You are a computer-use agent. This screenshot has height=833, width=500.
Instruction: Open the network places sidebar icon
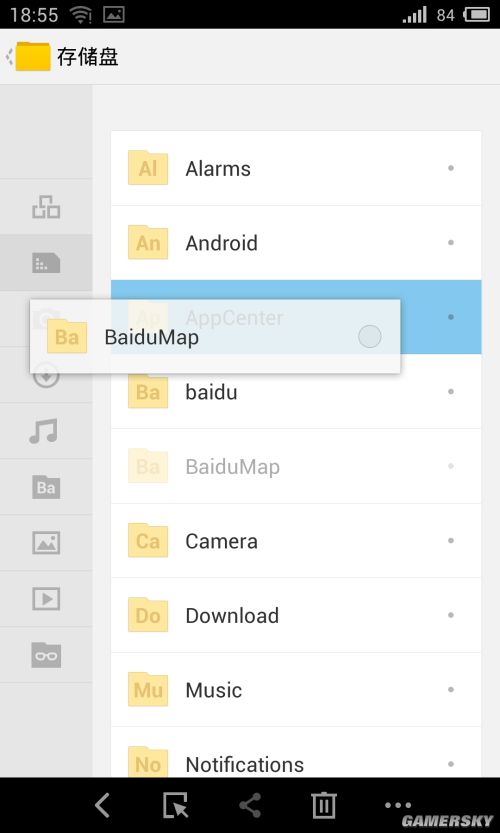click(46, 207)
